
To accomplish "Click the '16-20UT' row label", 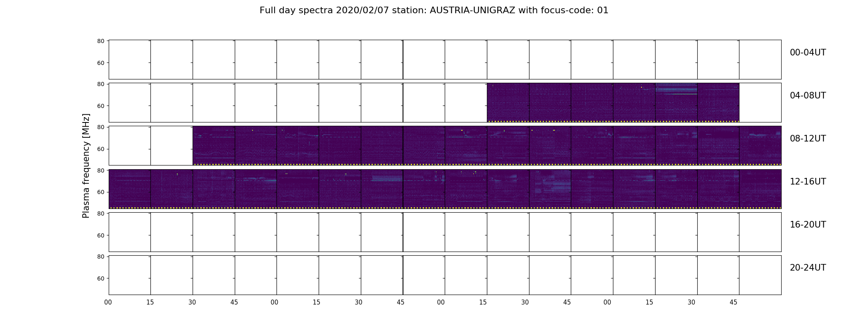I will (x=808, y=225).
